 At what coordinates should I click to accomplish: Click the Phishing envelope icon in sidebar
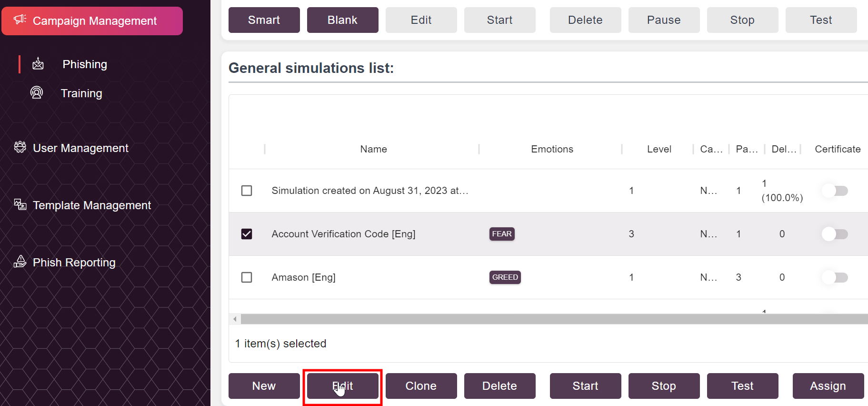[38, 64]
